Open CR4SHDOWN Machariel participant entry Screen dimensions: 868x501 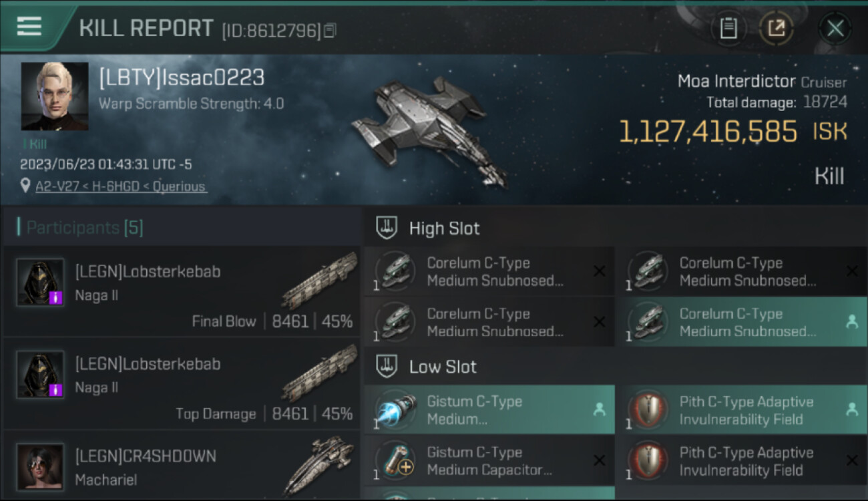(x=182, y=466)
